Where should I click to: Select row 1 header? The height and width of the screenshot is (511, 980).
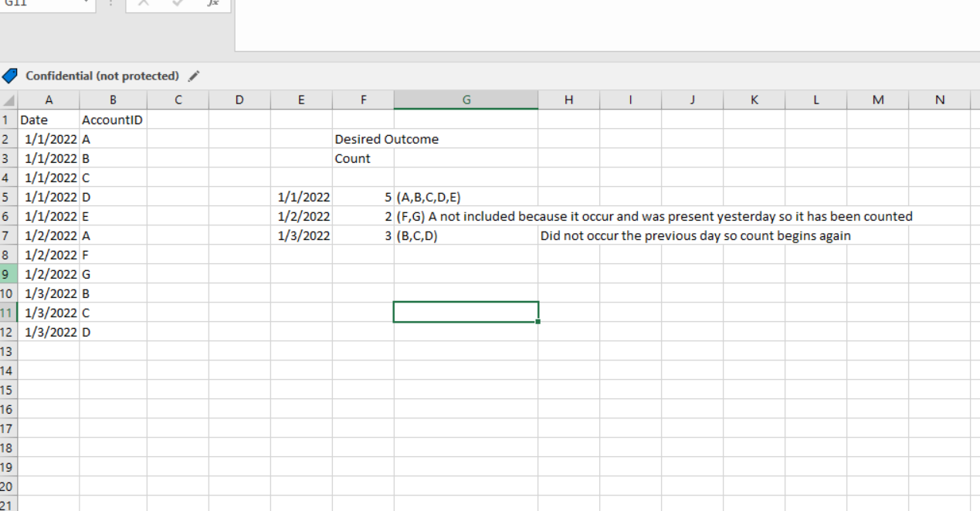click(x=8, y=120)
